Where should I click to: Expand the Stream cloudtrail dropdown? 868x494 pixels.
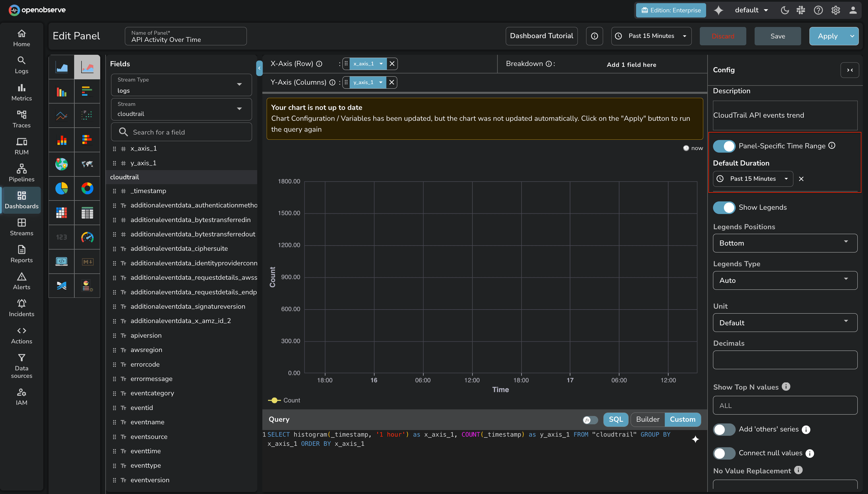click(181, 109)
